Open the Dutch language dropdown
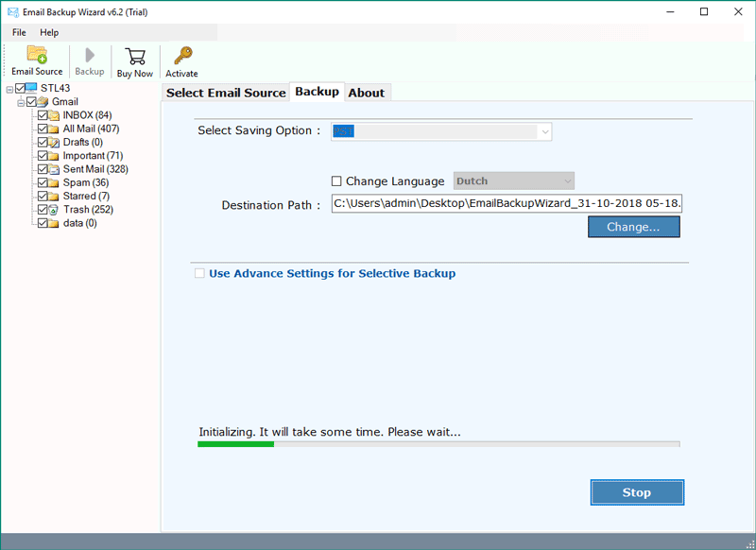Screen dimensions: 756x550 tap(514, 181)
